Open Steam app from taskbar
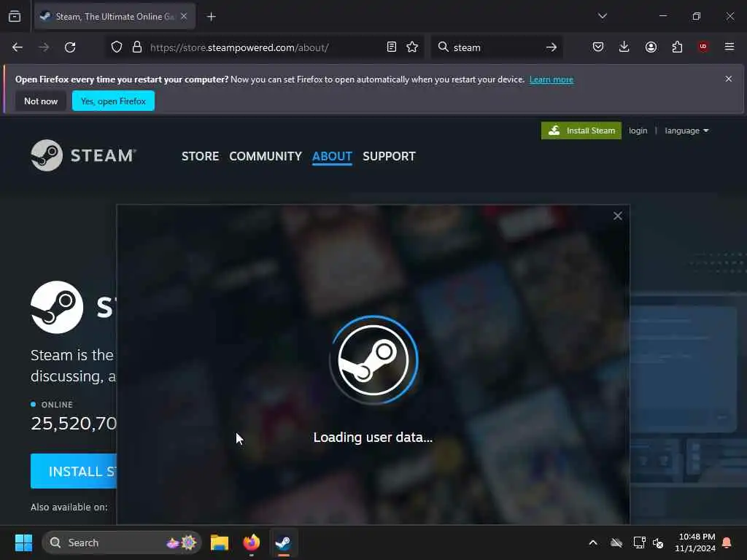Image resolution: width=747 pixels, height=560 pixels. tap(284, 542)
